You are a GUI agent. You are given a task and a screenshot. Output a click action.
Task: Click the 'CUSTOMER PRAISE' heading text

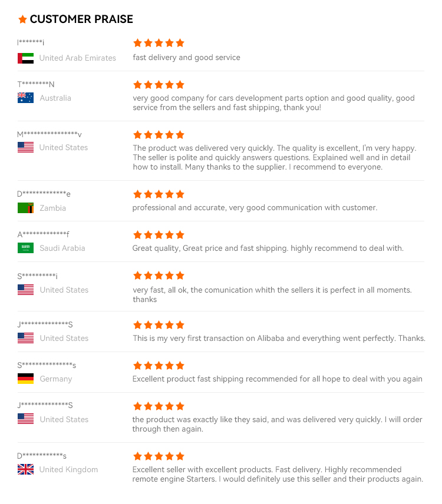point(81,19)
